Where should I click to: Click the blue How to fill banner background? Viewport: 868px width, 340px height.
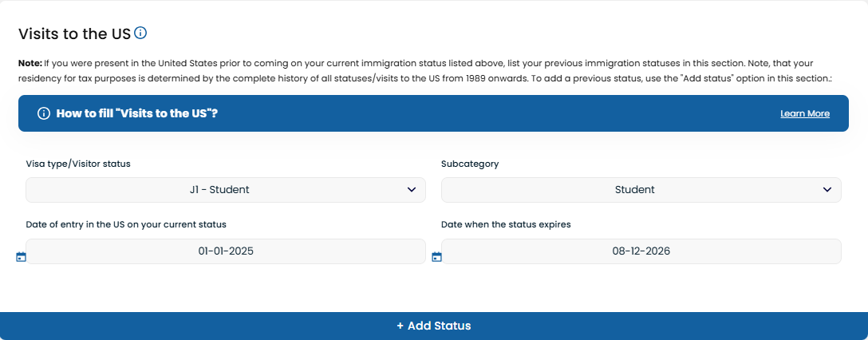[x=498, y=113]
